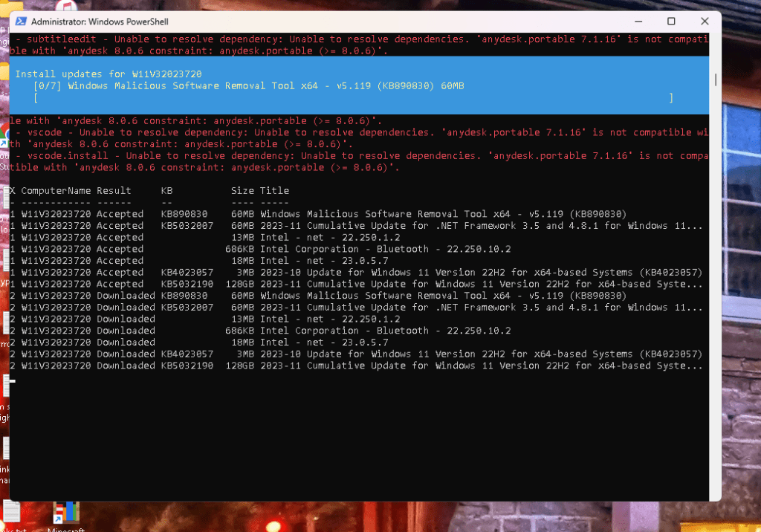Image resolution: width=761 pixels, height=532 pixels.
Task: Click the 'Size' column header
Action: (x=242, y=191)
